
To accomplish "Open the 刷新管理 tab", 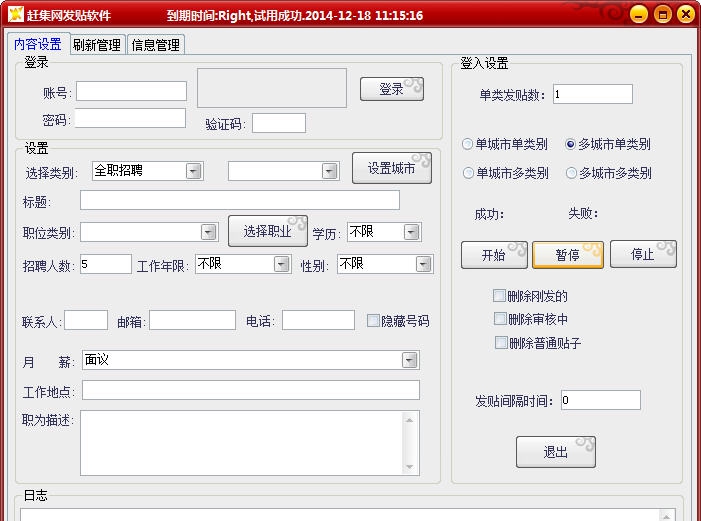I will coord(97,45).
